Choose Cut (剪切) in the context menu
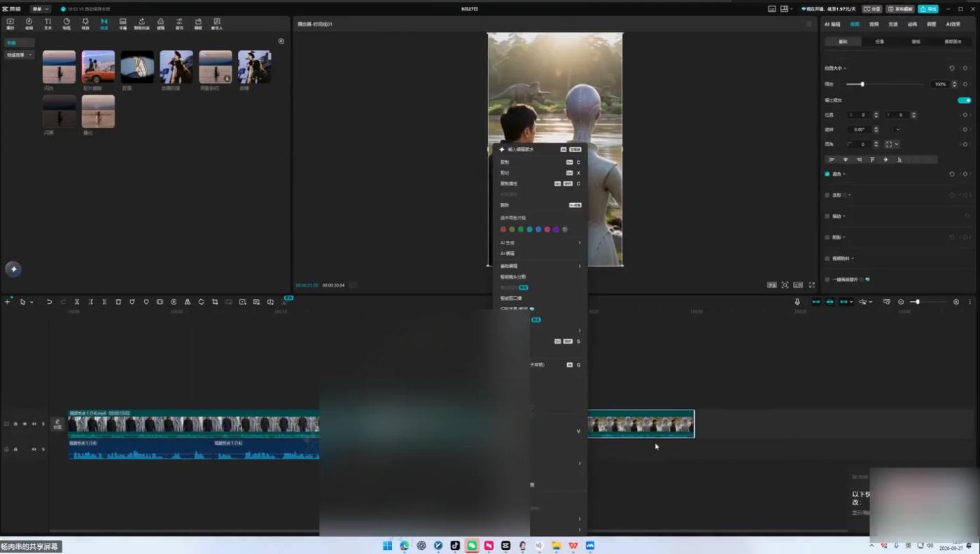 (540, 172)
